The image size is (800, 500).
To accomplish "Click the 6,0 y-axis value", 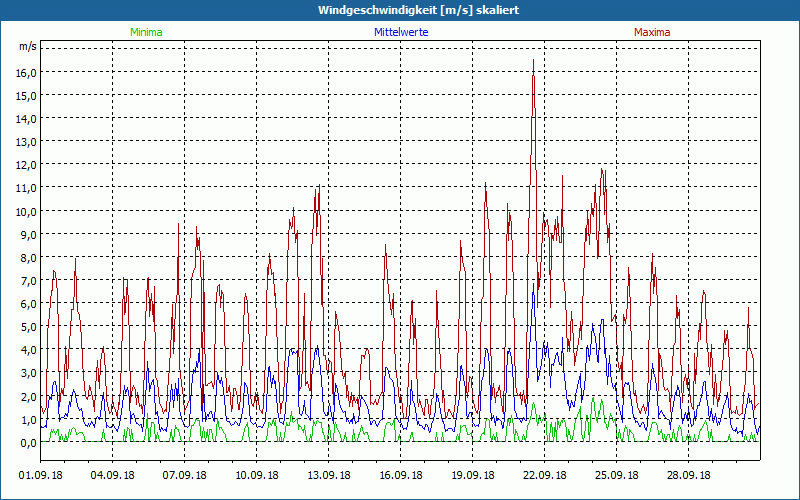I will [29, 304].
